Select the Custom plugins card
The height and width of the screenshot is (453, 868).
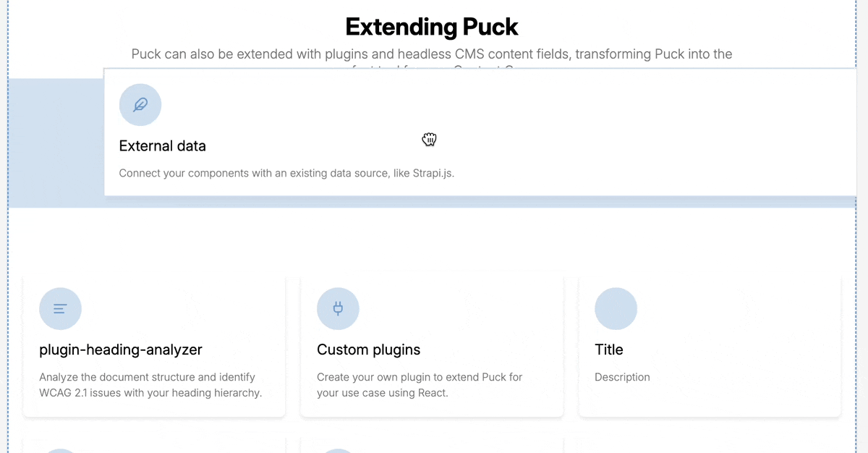432,346
